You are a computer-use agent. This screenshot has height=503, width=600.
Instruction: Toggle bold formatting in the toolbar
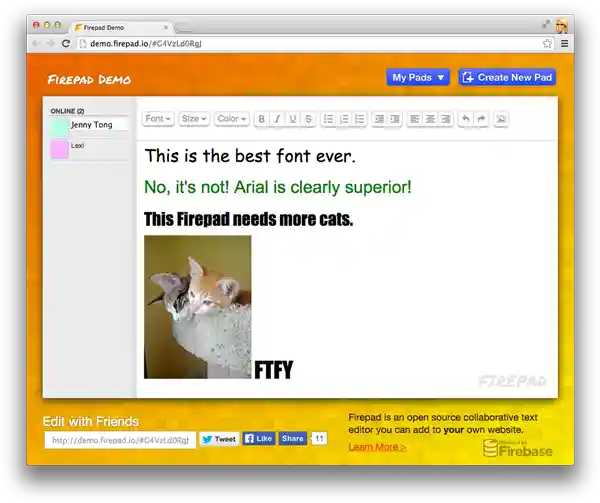262,119
